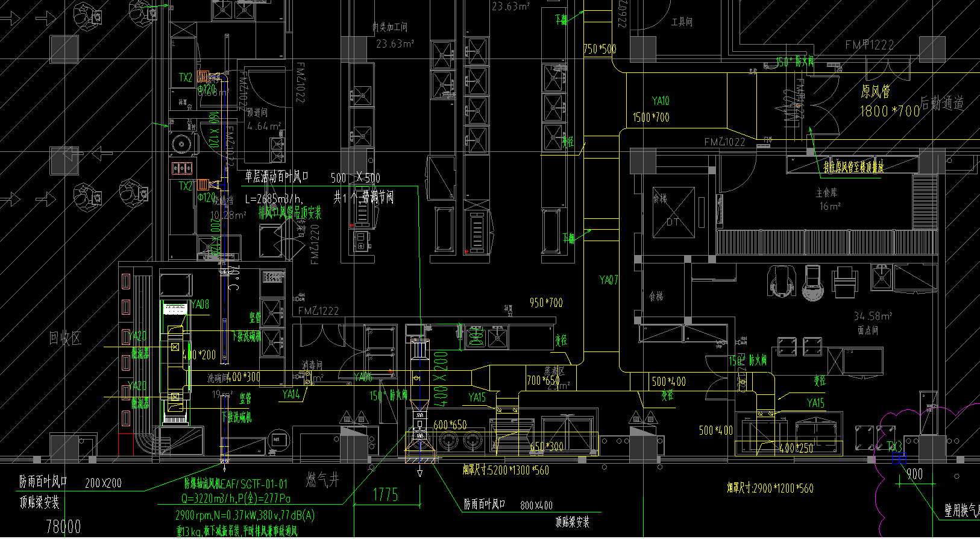Screen dimensions: 980x539
Task: Click the 共1个带调节阀 annotation
Action: 364,197
